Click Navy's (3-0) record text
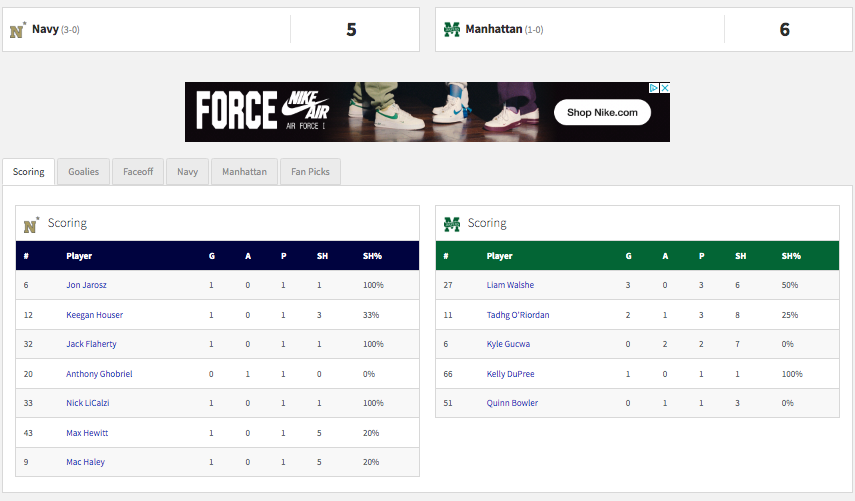This screenshot has height=501, width=855. (70, 30)
